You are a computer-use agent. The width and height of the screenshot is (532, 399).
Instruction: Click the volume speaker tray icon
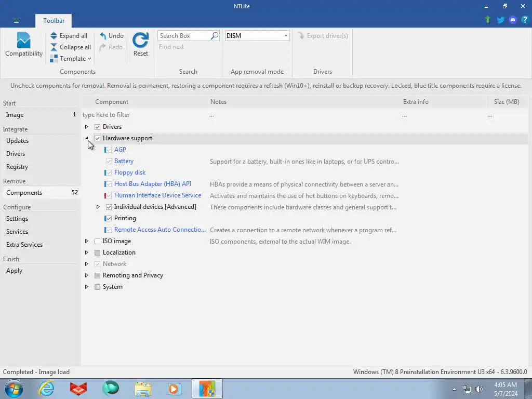tap(480, 389)
